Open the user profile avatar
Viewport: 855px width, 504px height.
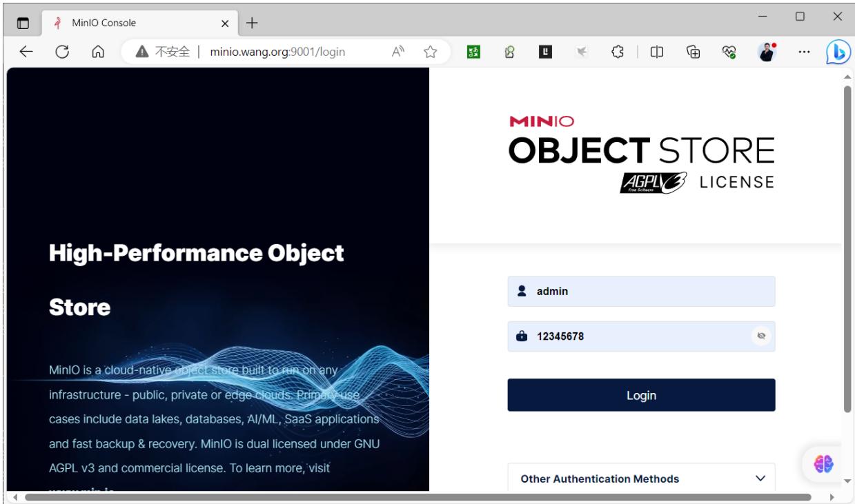pyautogui.click(x=767, y=52)
